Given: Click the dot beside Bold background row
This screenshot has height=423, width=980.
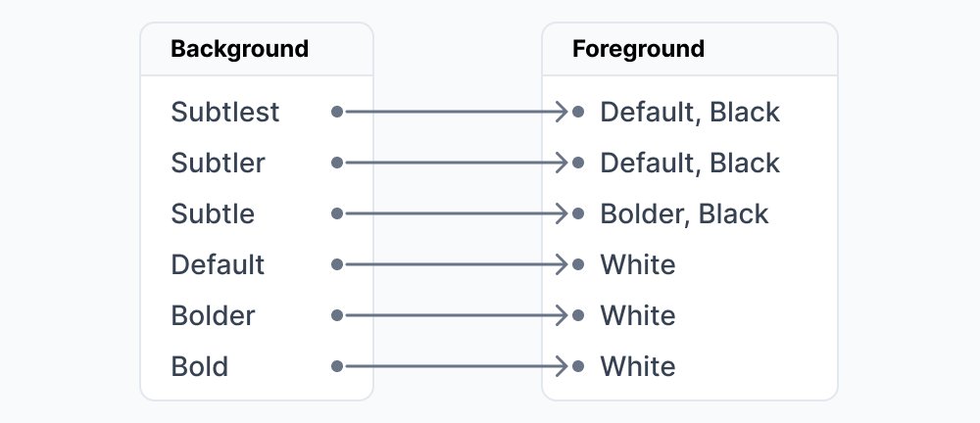Looking at the screenshot, I should click(337, 366).
